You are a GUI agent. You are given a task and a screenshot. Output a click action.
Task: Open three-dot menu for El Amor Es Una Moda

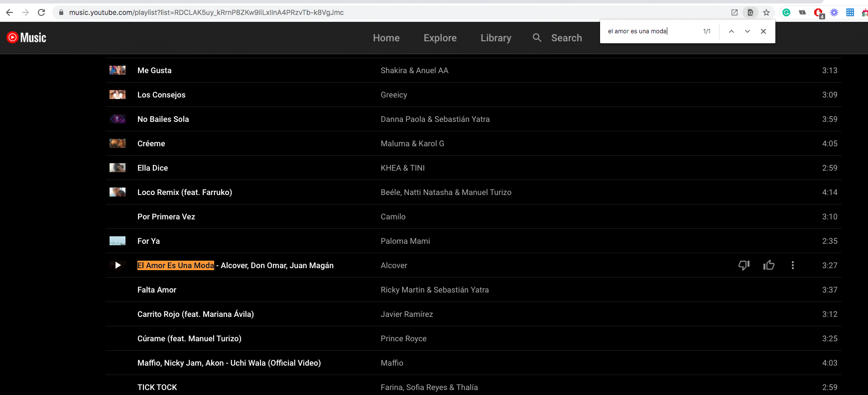tap(793, 265)
